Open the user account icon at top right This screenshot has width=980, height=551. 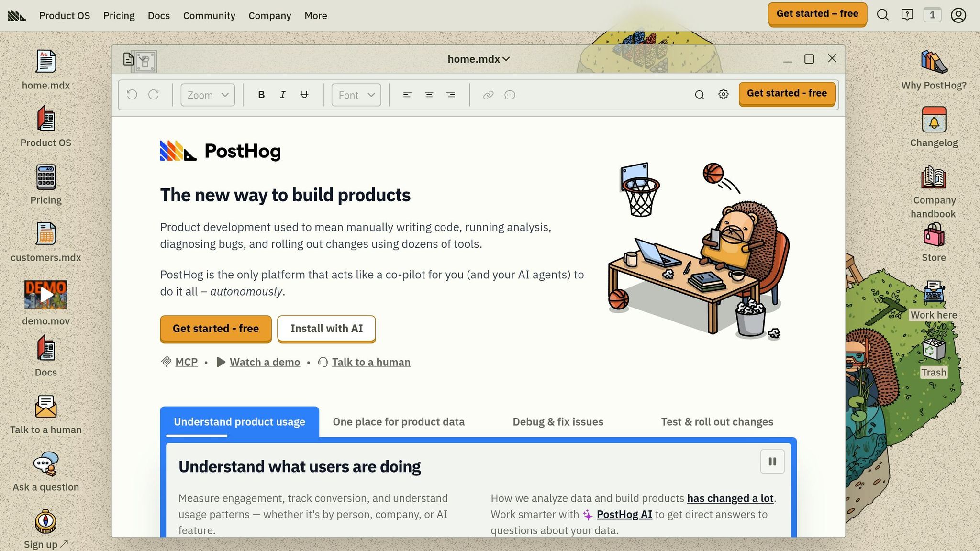coord(958,15)
